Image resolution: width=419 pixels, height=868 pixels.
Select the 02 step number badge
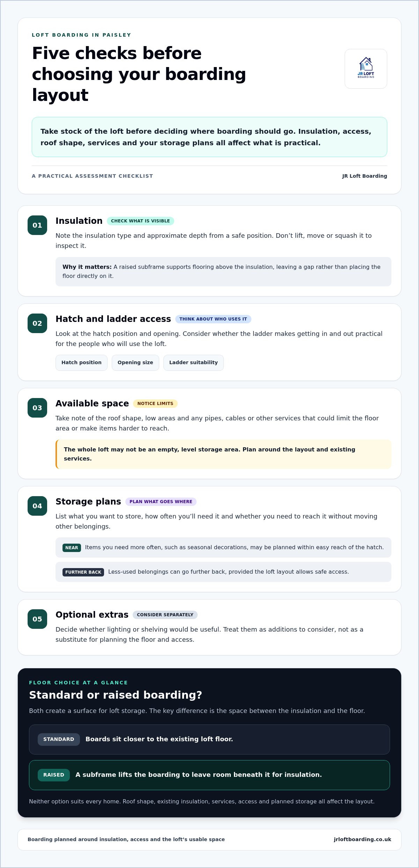pos(37,323)
